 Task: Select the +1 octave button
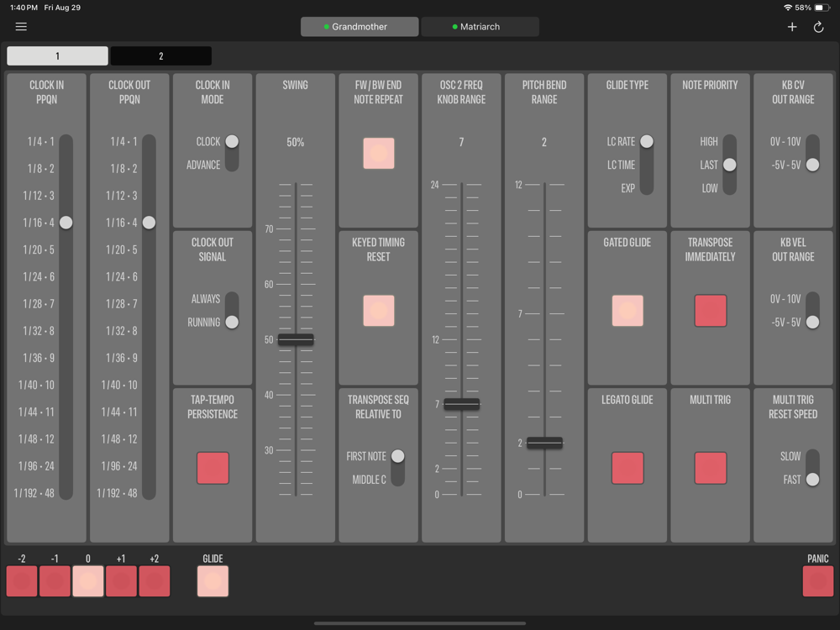pyautogui.click(x=121, y=581)
